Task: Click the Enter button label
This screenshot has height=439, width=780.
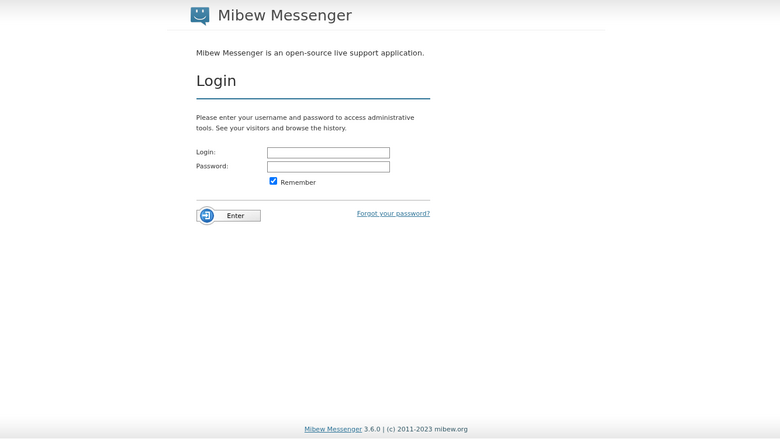Action: [235, 216]
